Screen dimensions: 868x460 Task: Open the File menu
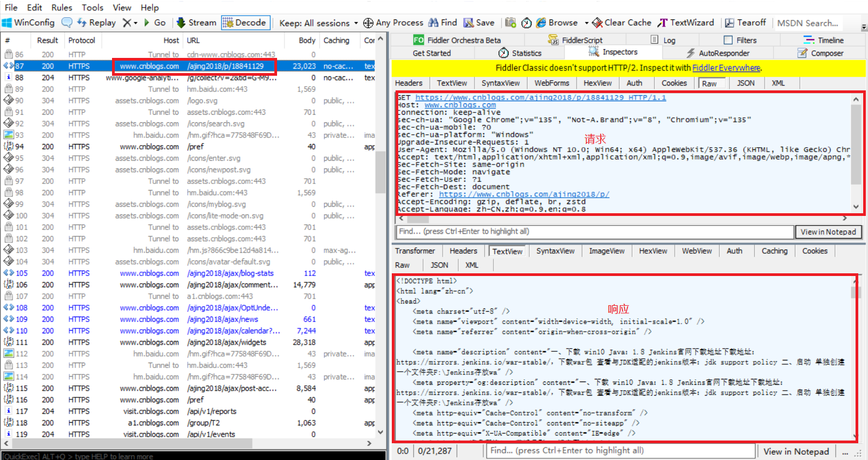click(11, 8)
